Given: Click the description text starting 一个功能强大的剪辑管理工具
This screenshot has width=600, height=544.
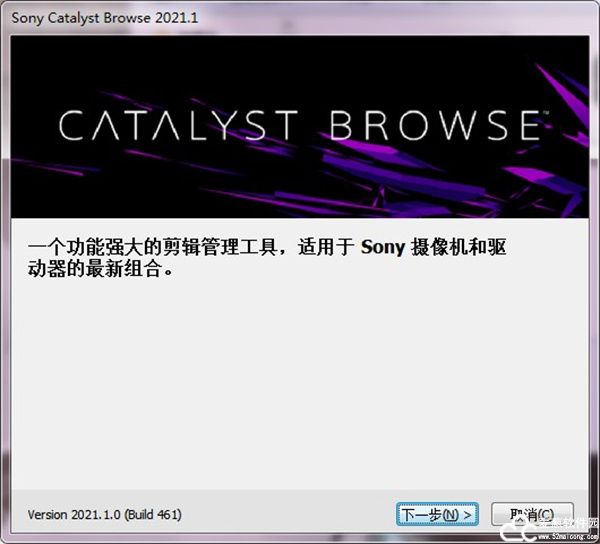Looking at the screenshot, I should point(267,258).
